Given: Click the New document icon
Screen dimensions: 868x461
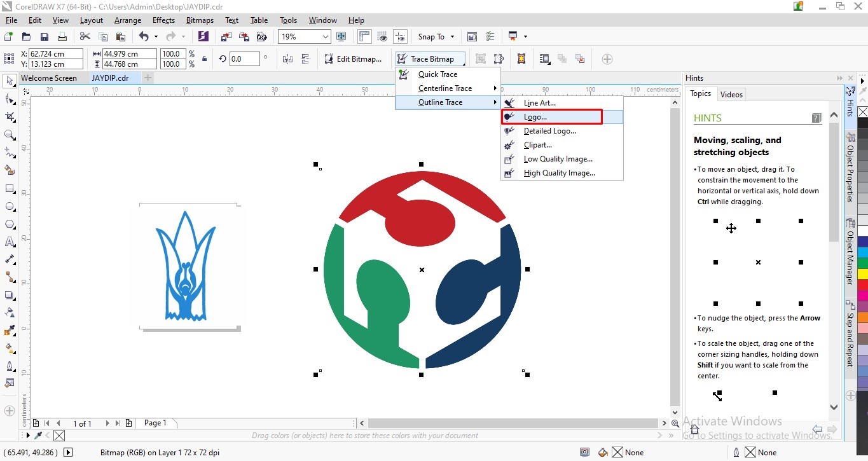Looking at the screenshot, I should pos(9,37).
